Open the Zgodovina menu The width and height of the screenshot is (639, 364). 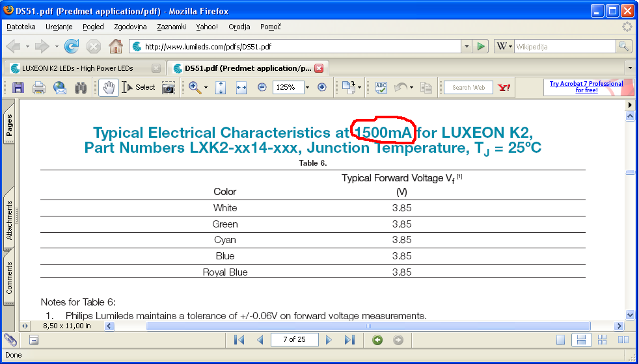[130, 27]
